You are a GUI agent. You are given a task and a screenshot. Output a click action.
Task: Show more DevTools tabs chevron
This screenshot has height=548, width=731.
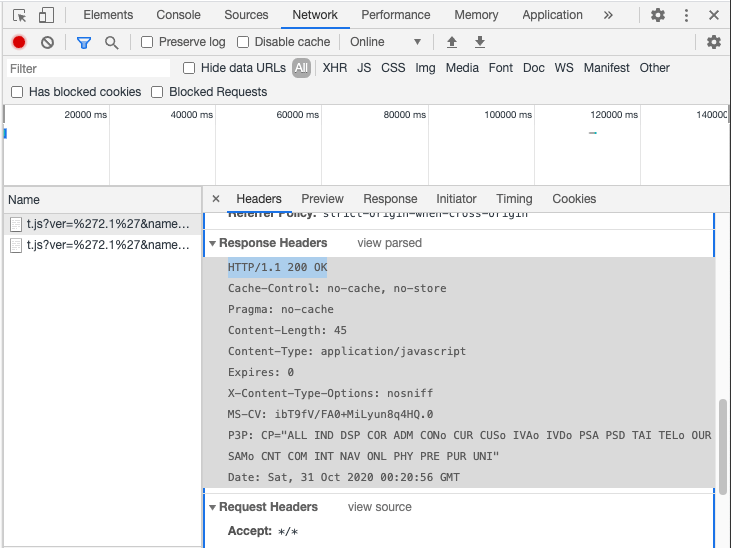tap(608, 15)
